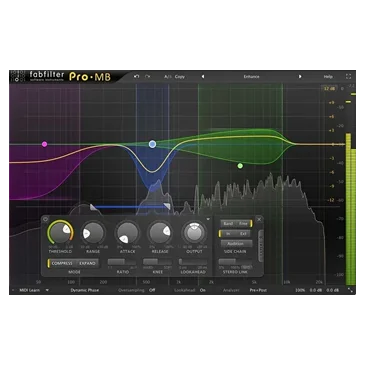Click the right crossover handle of blue band
This screenshot has height=365, width=365.
(167, 207)
